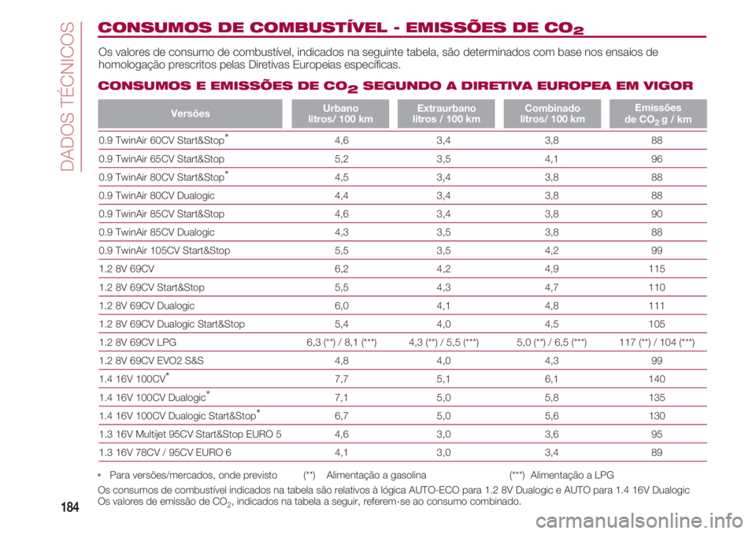
Task: Select the row label '1.2 8V 69CV Dualogic Start&Stop'
Action: (172, 324)
